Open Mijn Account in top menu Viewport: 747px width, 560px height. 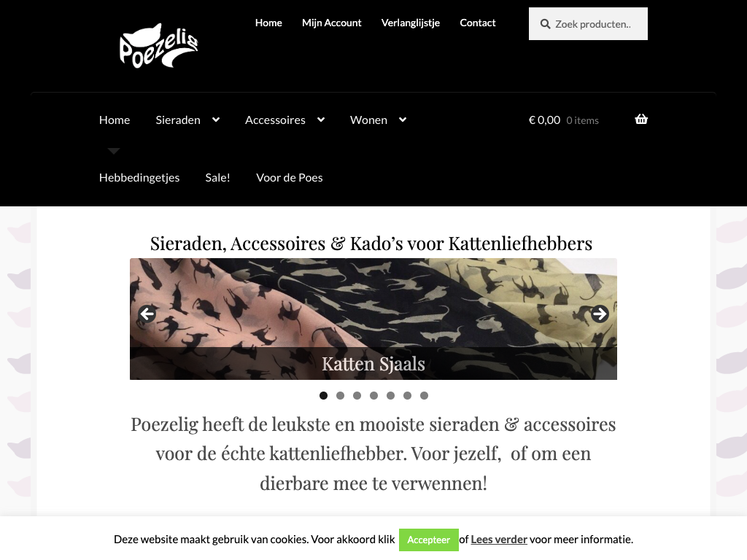point(332,23)
